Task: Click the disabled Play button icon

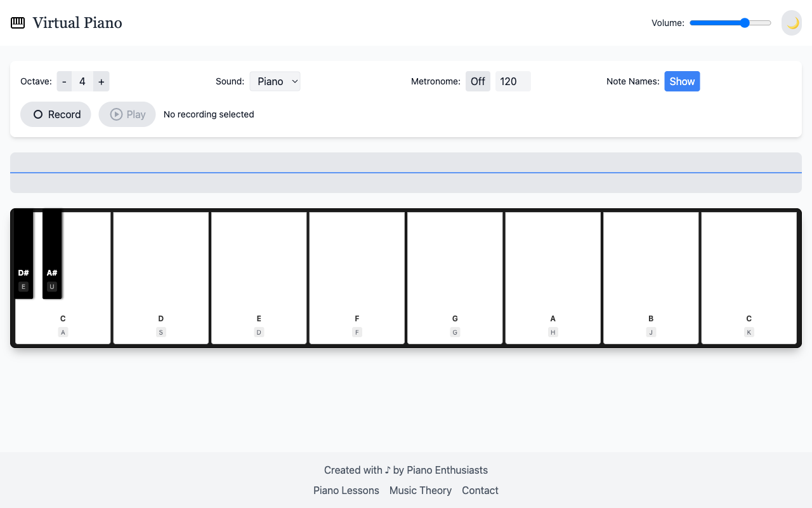Action: [117, 114]
